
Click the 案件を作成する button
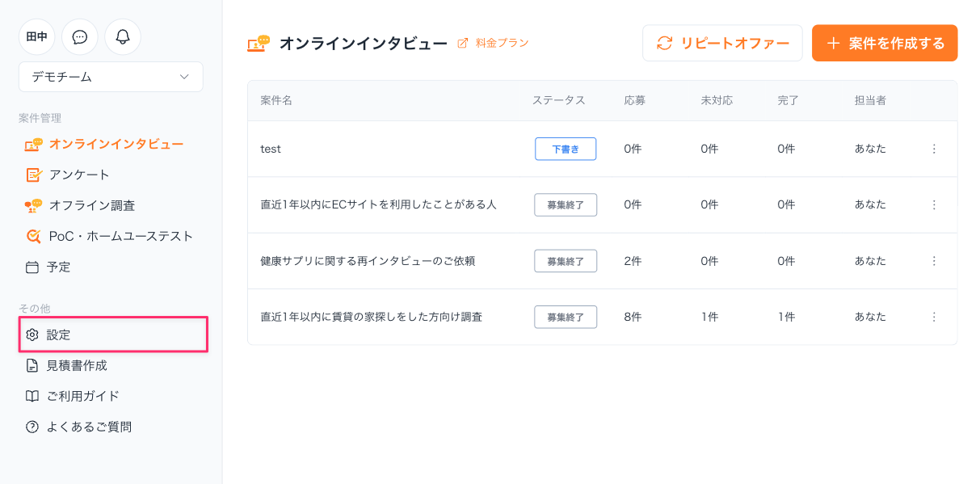point(885,43)
